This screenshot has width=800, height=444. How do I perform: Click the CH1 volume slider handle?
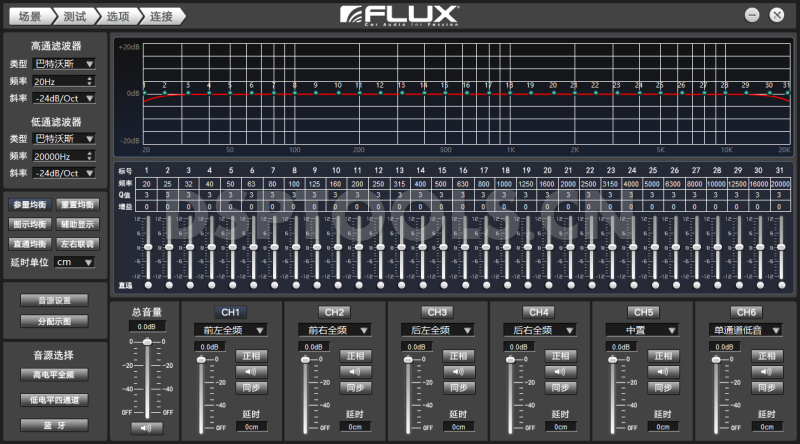tap(202, 359)
